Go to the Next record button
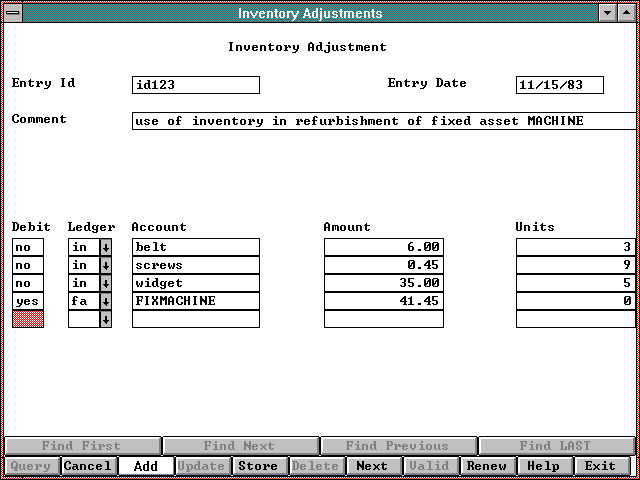The width and height of the screenshot is (640, 480). click(x=372, y=466)
